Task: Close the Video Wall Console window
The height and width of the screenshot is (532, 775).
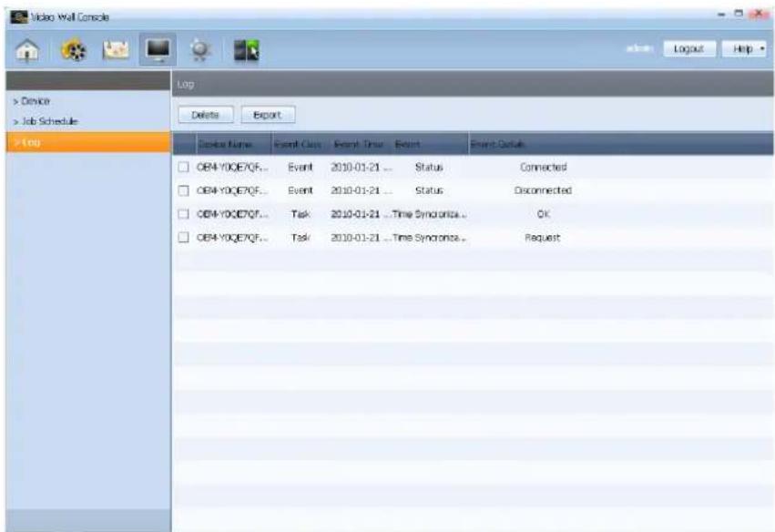Action: coord(758,15)
